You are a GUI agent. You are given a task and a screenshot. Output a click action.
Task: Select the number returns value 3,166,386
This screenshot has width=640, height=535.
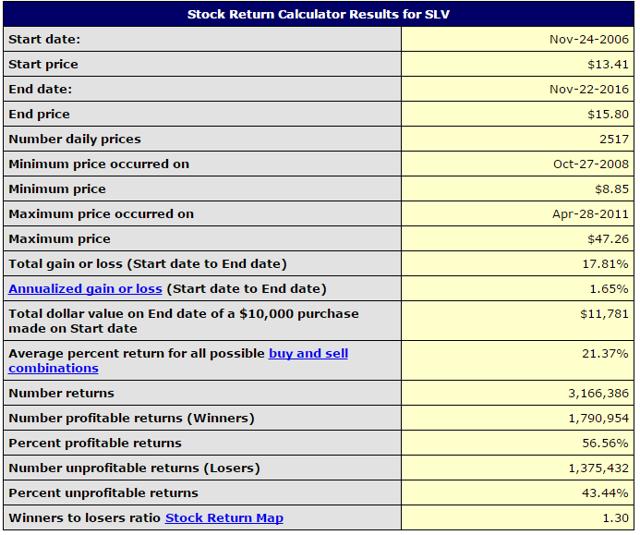pos(599,393)
